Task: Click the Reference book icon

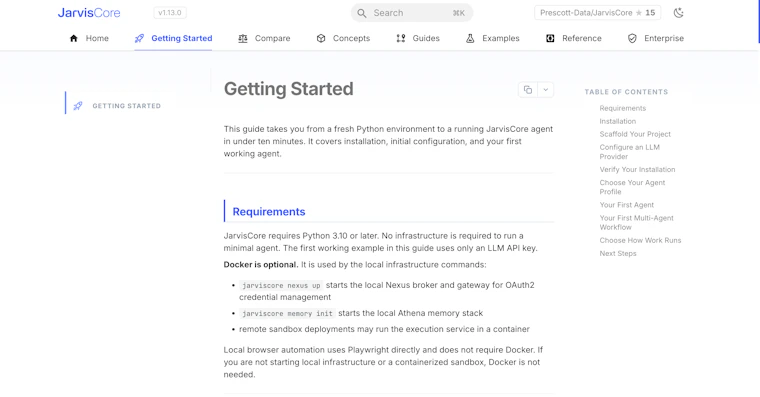Action: [550, 38]
